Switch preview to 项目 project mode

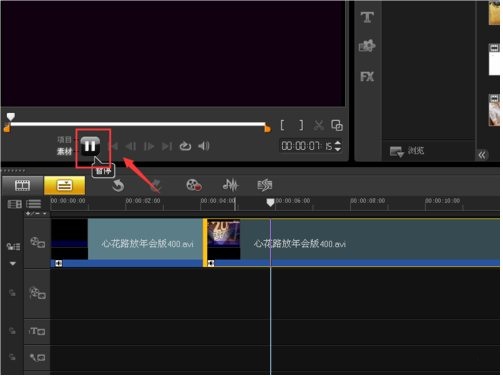point(64,140)
